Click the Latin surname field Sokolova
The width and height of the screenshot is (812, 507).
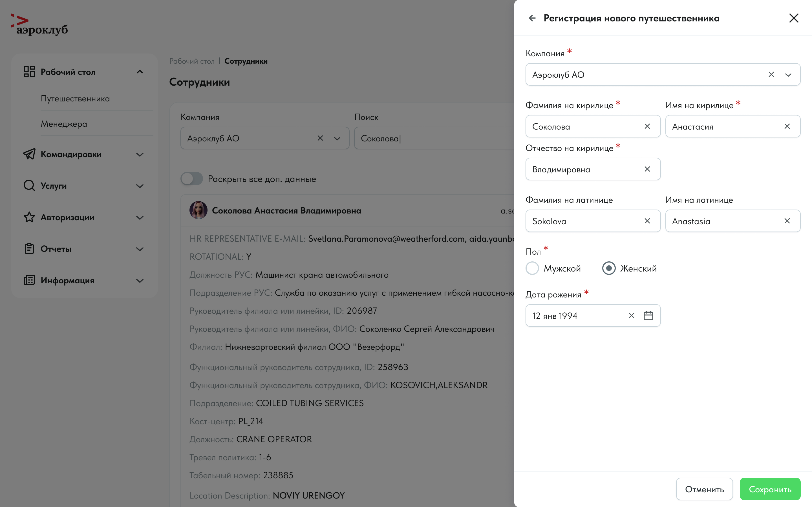click(584, 221)
